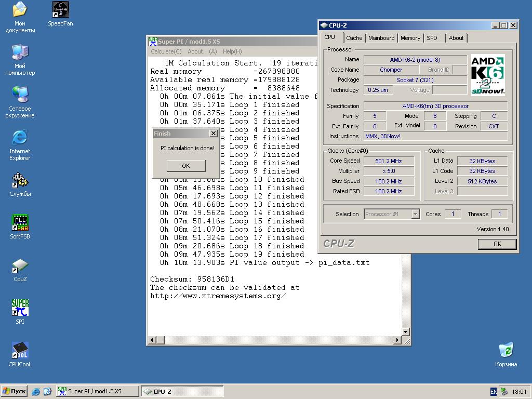Screen dimensions: 532x399
Task: Open the Мои документы desktop folder
Action: [20, 17]
